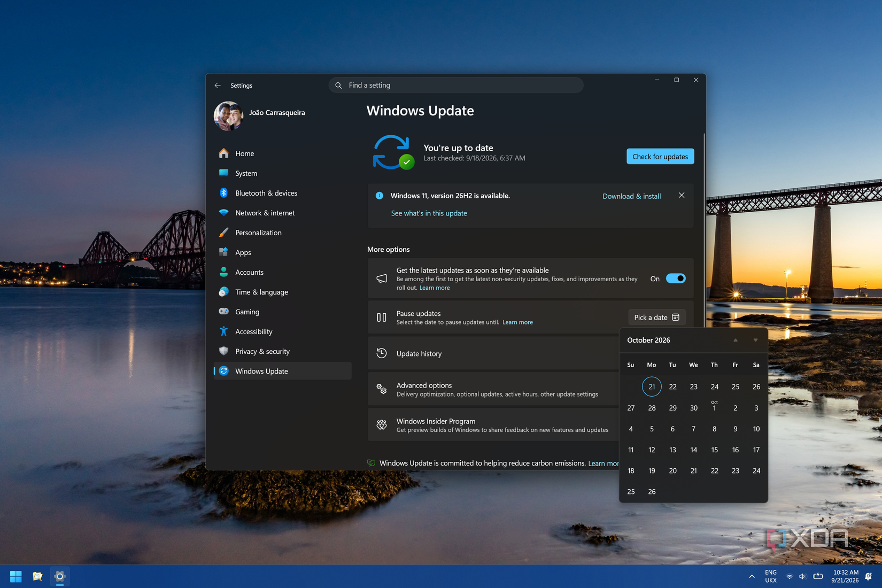882x588 pixels.
Task: Open the Windows Start menu
Action: (16, 576)
